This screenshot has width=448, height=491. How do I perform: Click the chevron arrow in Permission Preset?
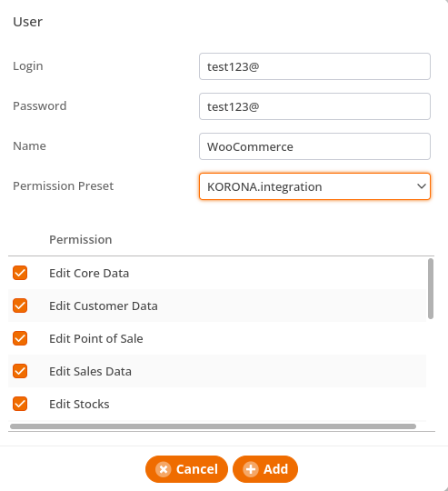[422, 186]
